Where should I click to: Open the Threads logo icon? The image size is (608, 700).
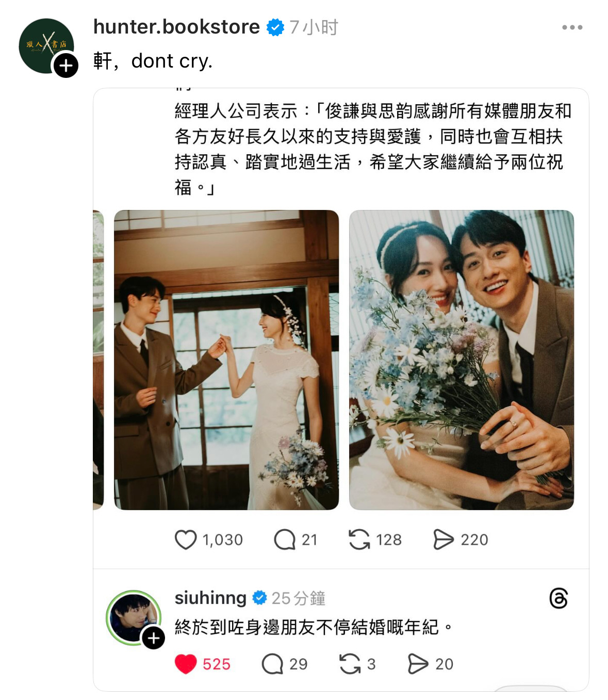tap(558, 598)
